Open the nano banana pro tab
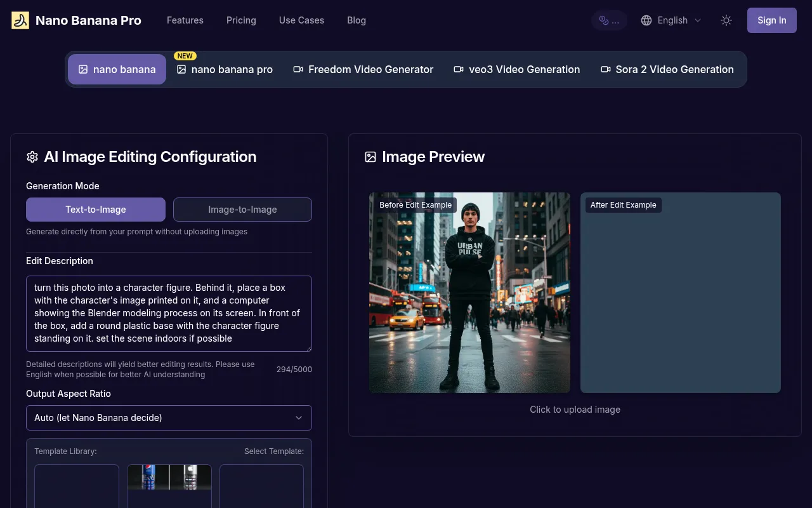Image resolution: width=812 pixels, height=508 pixels. tap(225, 69)
